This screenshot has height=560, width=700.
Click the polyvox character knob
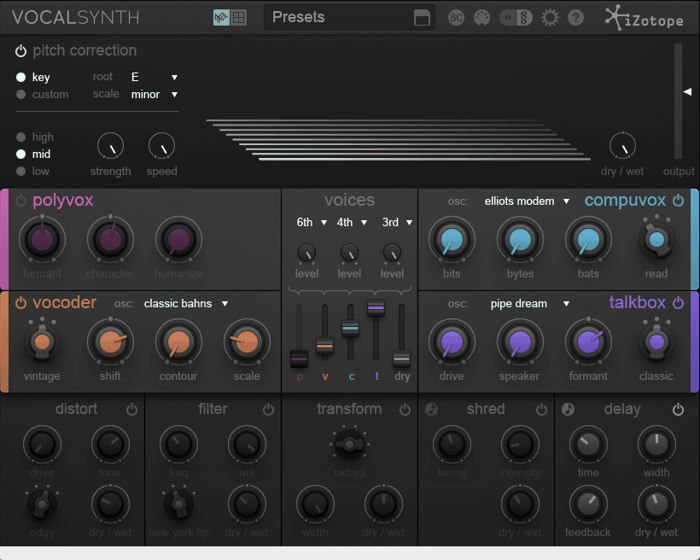tap(110, 239)
